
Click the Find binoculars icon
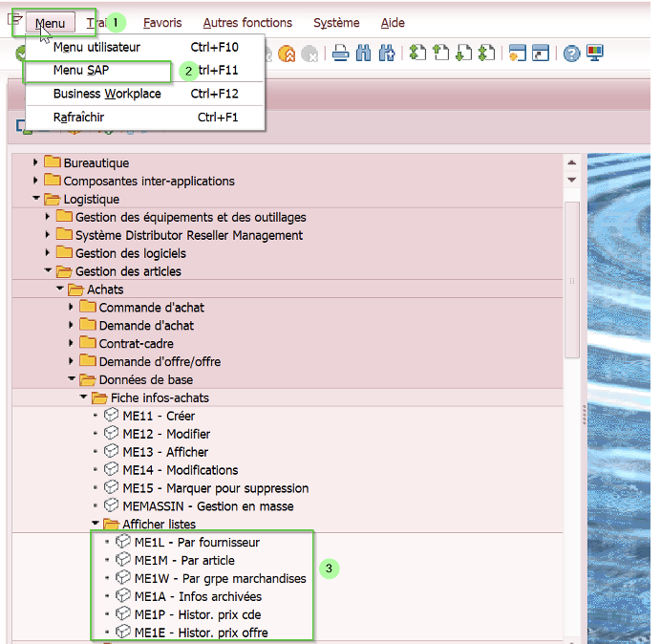[364, 54]
